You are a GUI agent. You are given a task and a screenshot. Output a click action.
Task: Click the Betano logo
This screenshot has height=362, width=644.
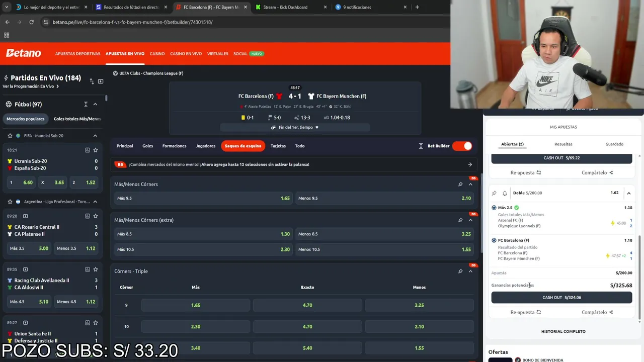pyautogui.click(x=23, y=53)
